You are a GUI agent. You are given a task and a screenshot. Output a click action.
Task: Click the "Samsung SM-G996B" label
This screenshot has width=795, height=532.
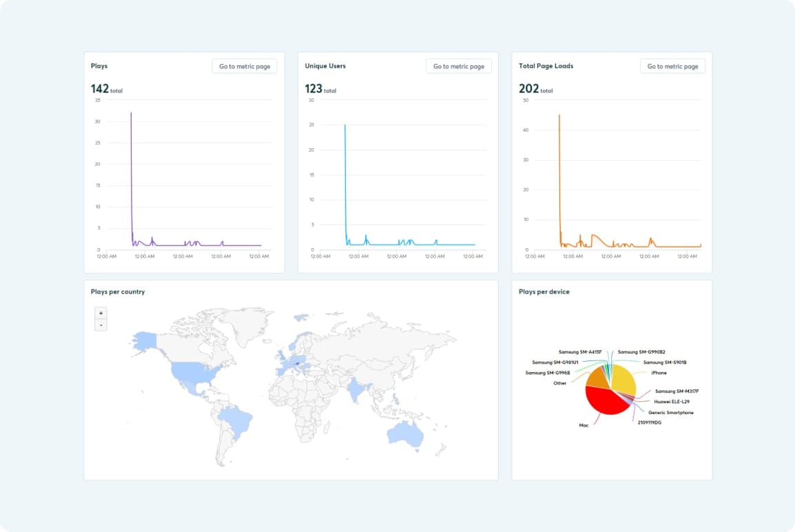(x=548, y=373)
